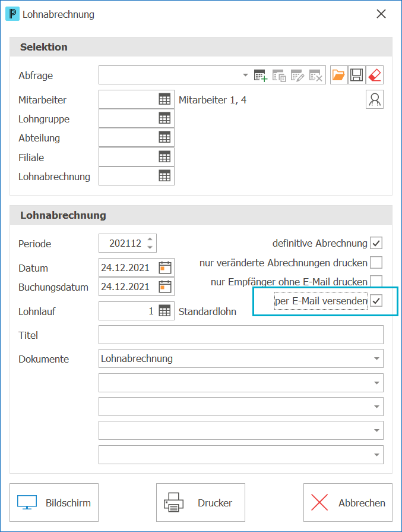The height and width of the screenshot is (532, 402).
Task: Open the fourth Dokumente dropdown
Action: coord(241,430)
